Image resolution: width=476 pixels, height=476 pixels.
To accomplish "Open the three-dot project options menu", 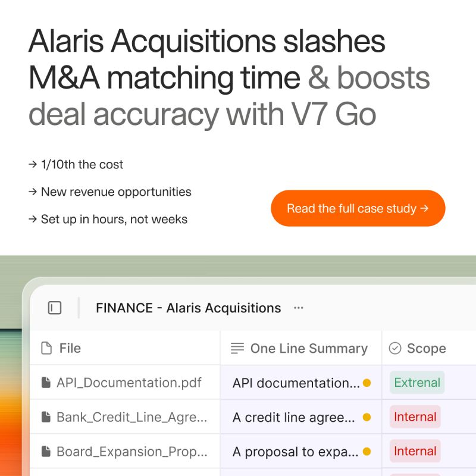I will coord(299,308).
